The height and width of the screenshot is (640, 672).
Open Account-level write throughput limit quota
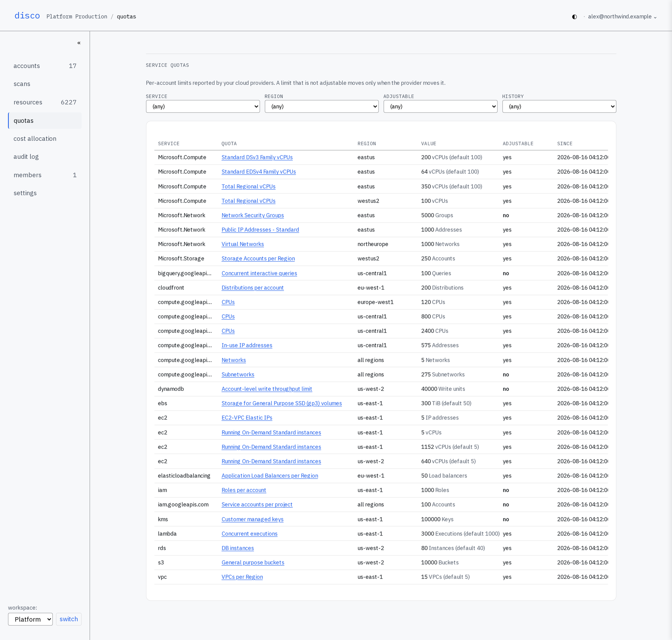click(267, 389)
